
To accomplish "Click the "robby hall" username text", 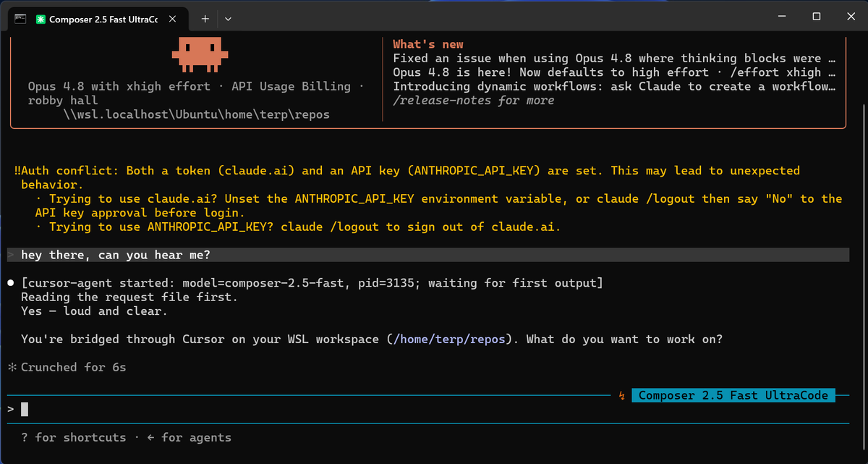I will tap(63, 101).
